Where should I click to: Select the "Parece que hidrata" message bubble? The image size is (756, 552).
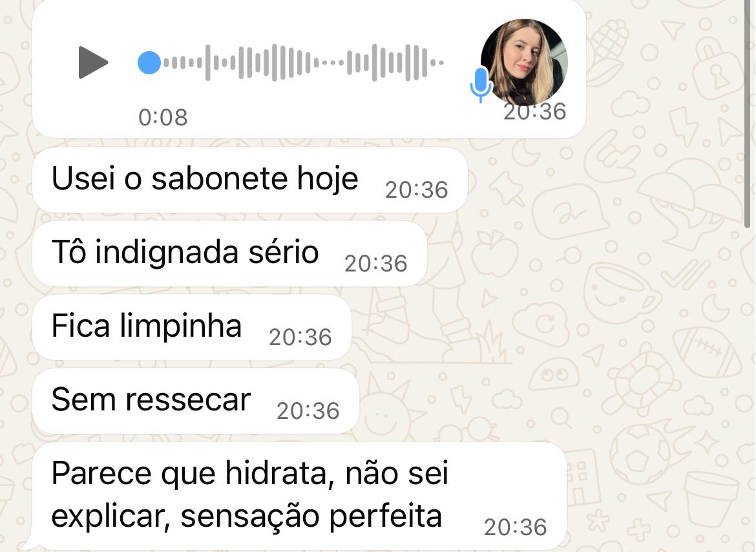click(x=299, y=496)
